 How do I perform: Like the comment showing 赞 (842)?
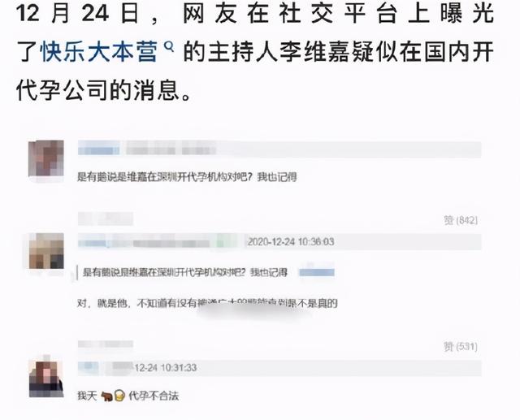tap(461, 220)
